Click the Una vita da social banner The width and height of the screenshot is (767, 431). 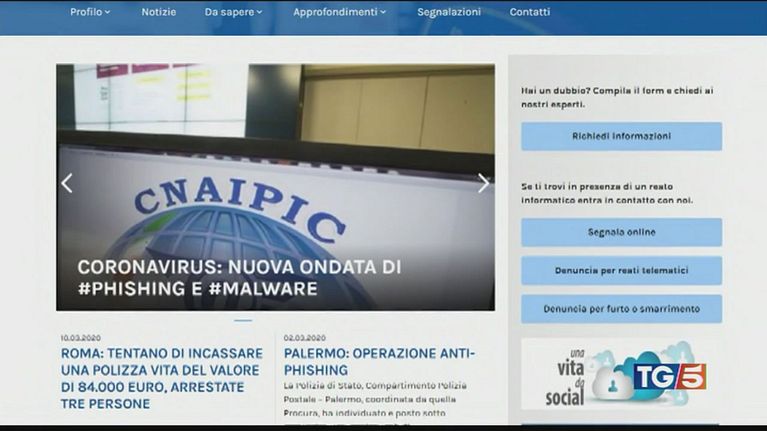click(570, 376)
